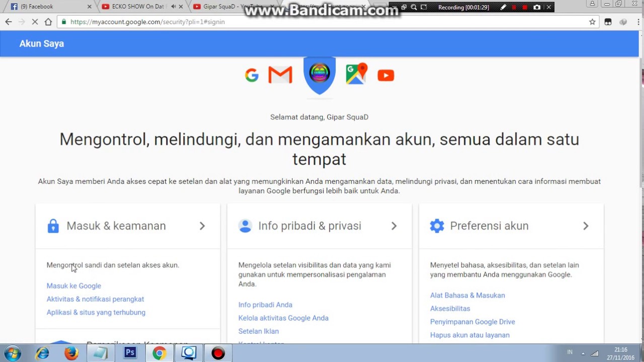Expand the Info pribadi & privasi arrow

click(394, 226)
